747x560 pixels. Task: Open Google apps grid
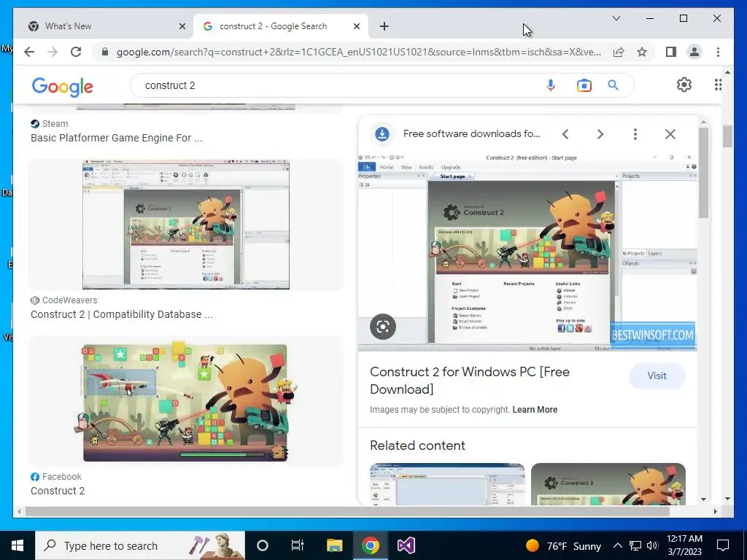click(718, 85)
